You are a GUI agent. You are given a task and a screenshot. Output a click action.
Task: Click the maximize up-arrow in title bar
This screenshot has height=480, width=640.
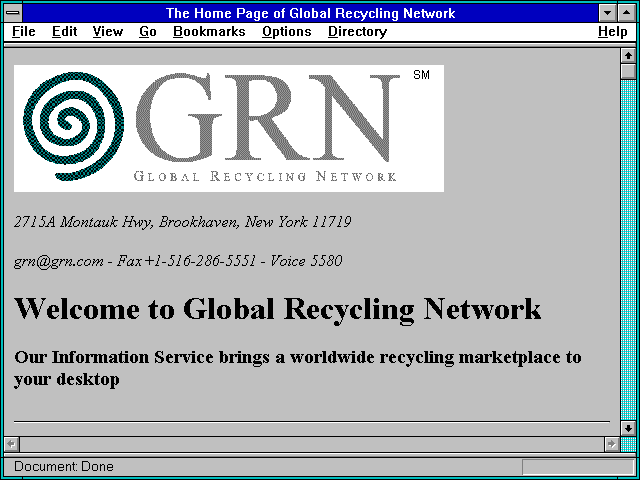point(627,13)
